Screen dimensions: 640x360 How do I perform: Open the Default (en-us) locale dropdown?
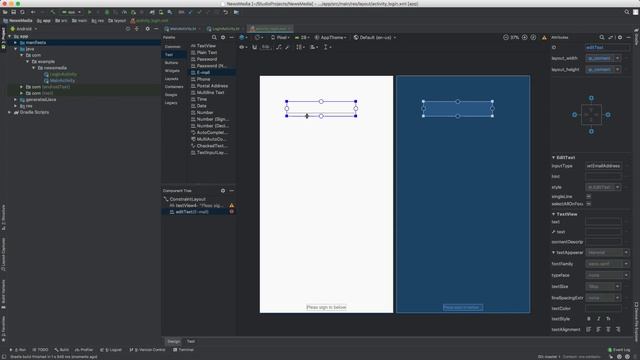[375, 37]
